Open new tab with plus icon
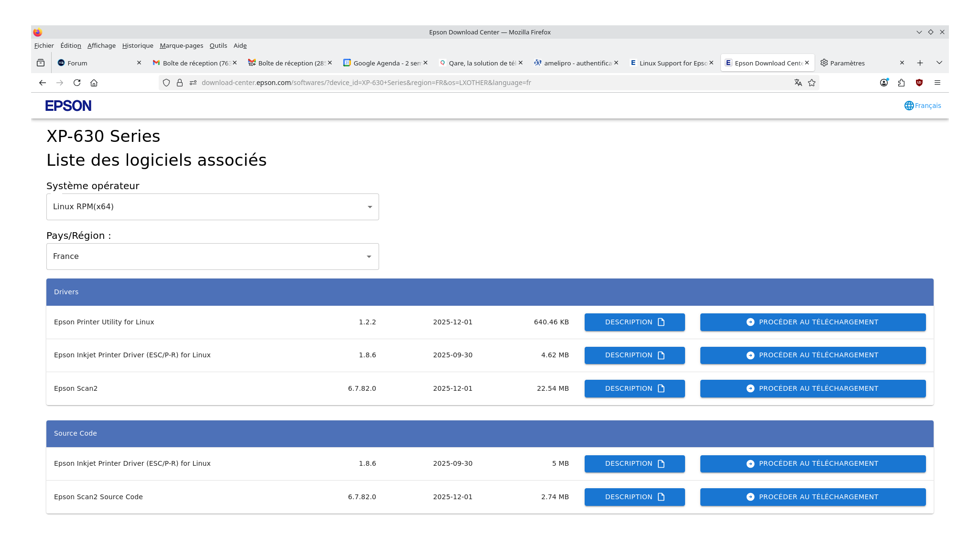The width and height of the screenshot is (980, 557). click(920, 63)
